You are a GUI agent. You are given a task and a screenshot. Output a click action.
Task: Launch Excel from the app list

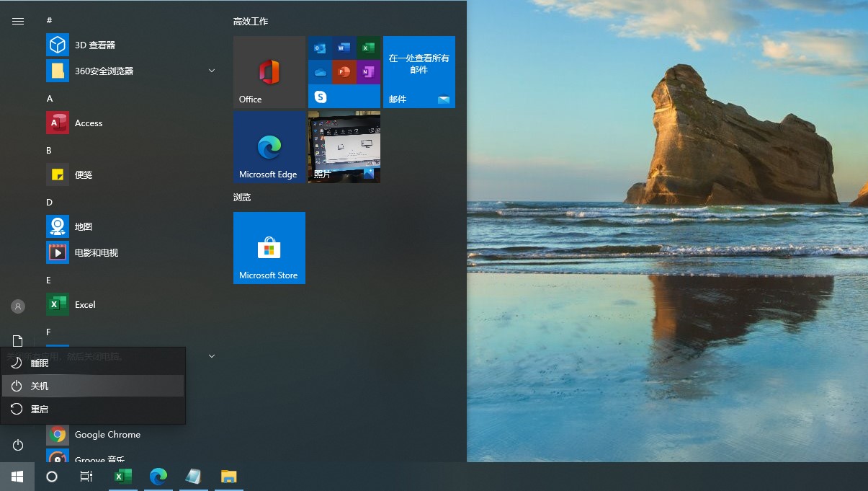click(x=130, y=304)
